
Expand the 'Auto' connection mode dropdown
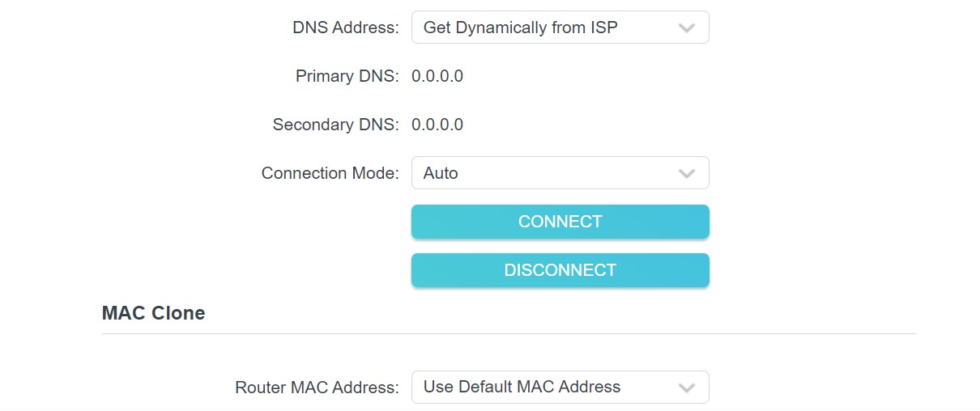[x=560, y=173]
